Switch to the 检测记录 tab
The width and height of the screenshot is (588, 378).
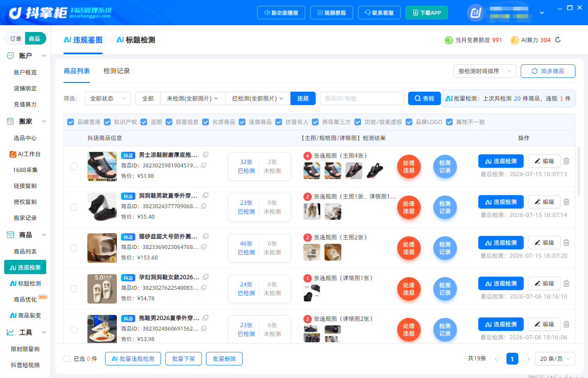(117, 71)
